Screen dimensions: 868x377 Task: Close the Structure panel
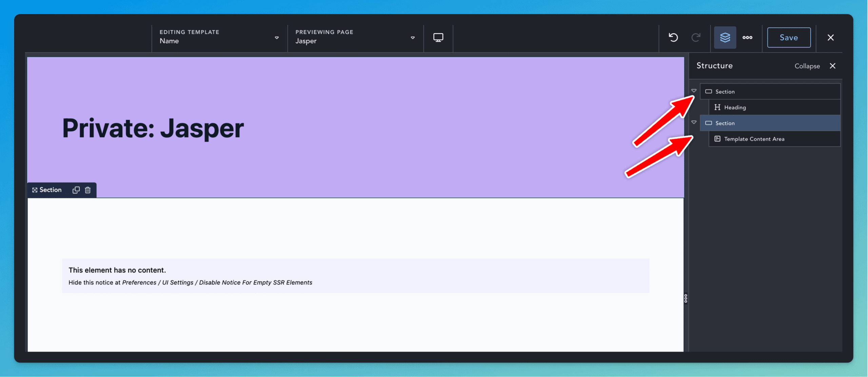pyautogui.click(x=832, y=66)
